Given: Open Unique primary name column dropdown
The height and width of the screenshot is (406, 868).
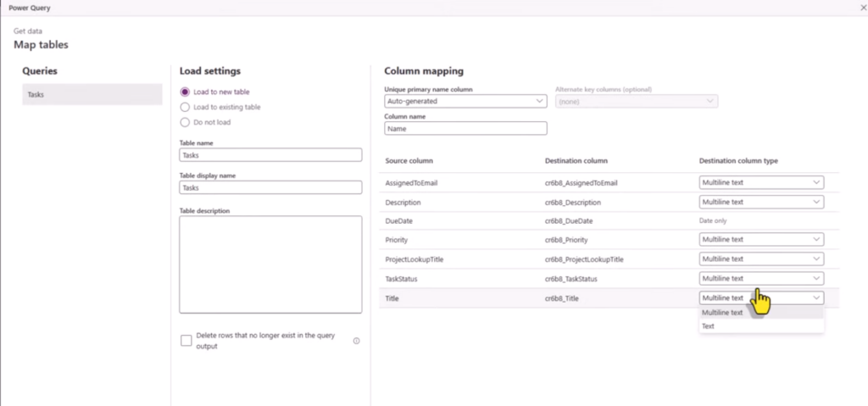Looking at the screenshot, I should pyautogui.click(x=465, y=101).
